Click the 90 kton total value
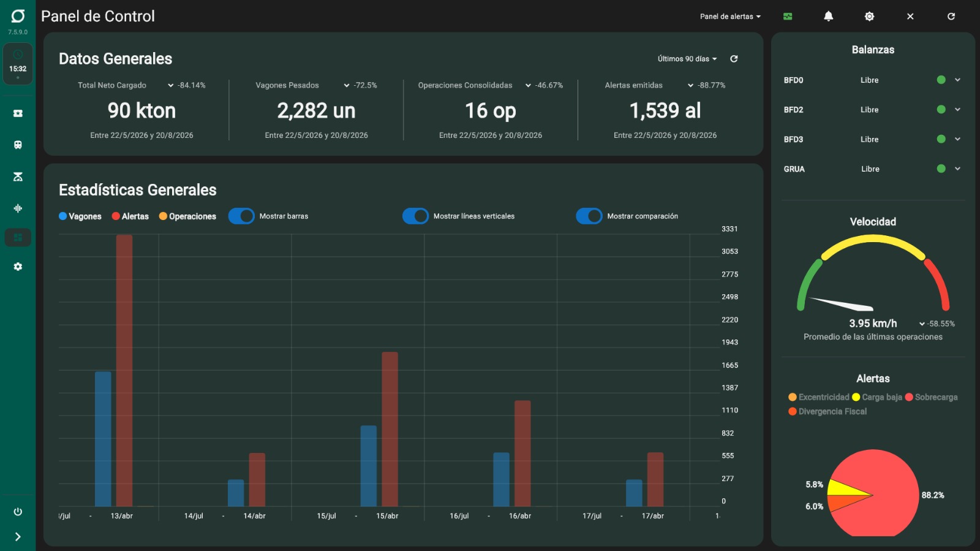This screenshot has height=551, width=980. click(141, 110)
